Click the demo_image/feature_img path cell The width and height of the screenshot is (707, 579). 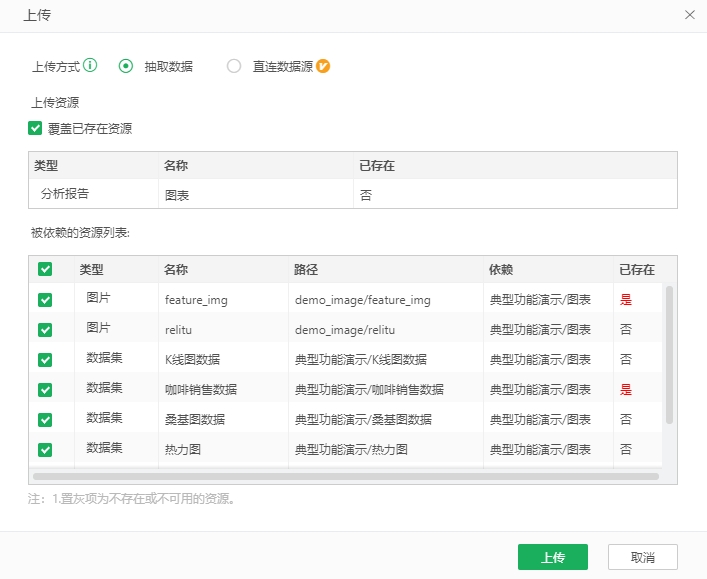(x=362, y=299)
